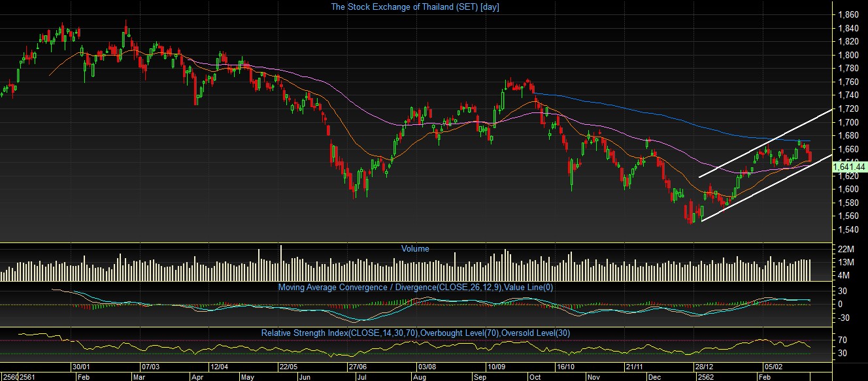868x381 pixels.
Task: Click the 1,700 price axis label
Action: tap(848, 122)
